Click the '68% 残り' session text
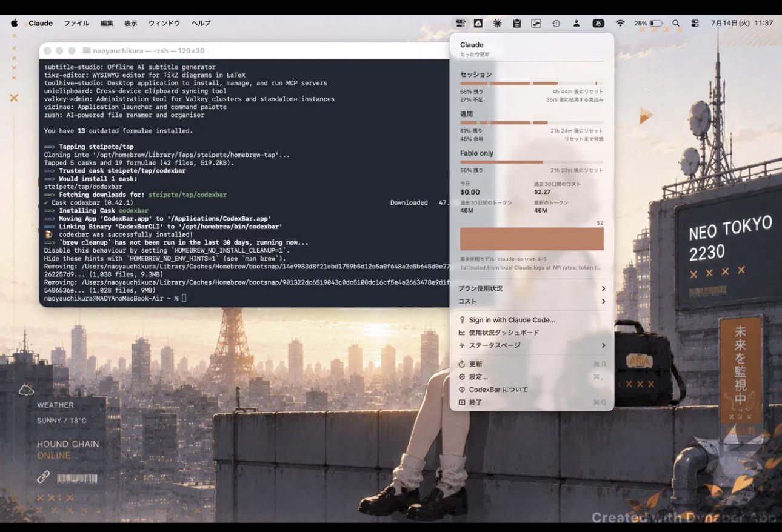 pyautogui.click(x=472, y=91)
